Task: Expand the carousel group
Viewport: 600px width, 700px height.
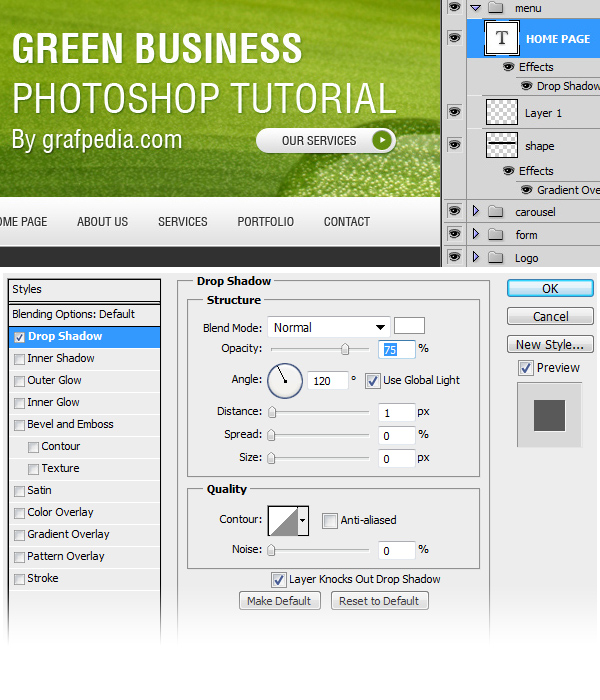Action: (x=476, y=211)
